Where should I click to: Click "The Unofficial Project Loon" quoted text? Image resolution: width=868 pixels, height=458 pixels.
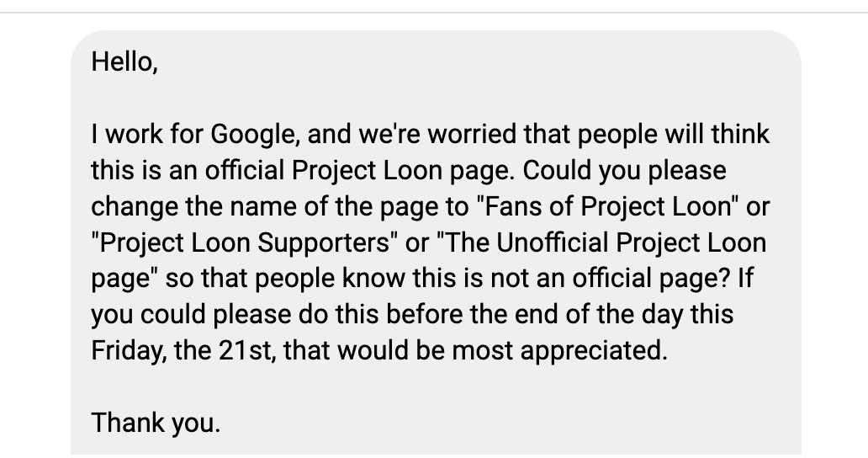coord(601,242)
